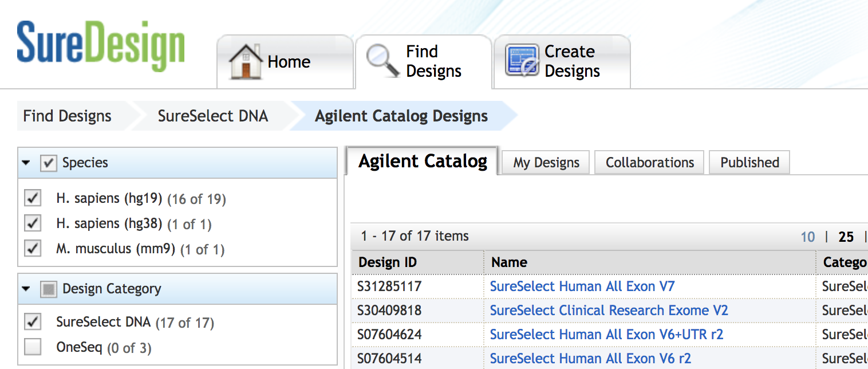
Task: Click Agilent Catalog Designs breadcrumb
Action: pos(401,116)
